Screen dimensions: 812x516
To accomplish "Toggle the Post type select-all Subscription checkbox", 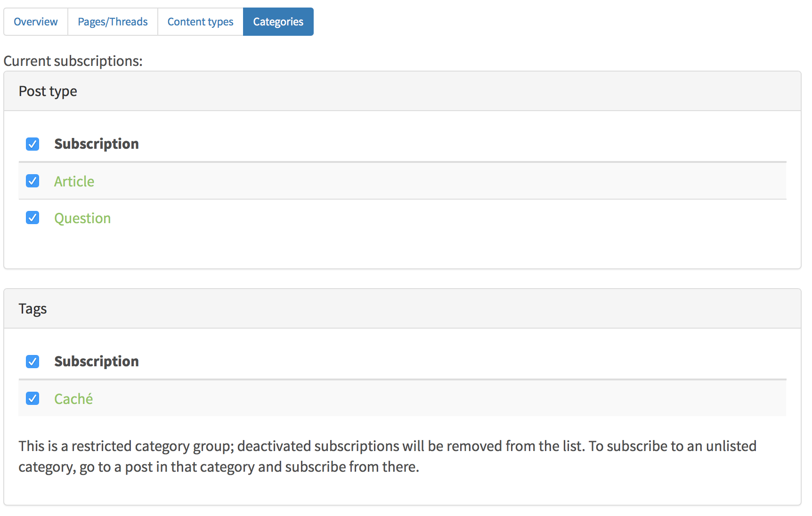I will pos(32,144).
